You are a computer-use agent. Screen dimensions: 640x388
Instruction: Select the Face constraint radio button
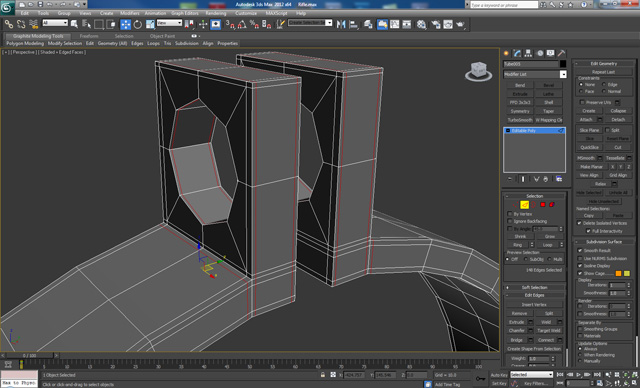tap(581, 91)
